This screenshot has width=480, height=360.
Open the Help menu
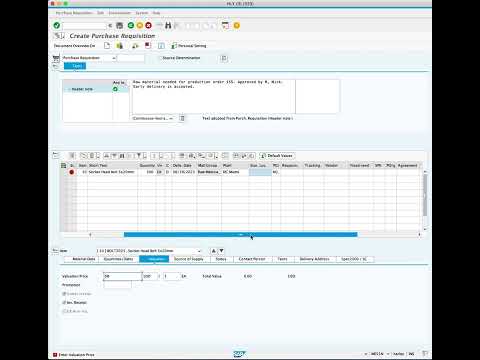(x=156, y=13)
